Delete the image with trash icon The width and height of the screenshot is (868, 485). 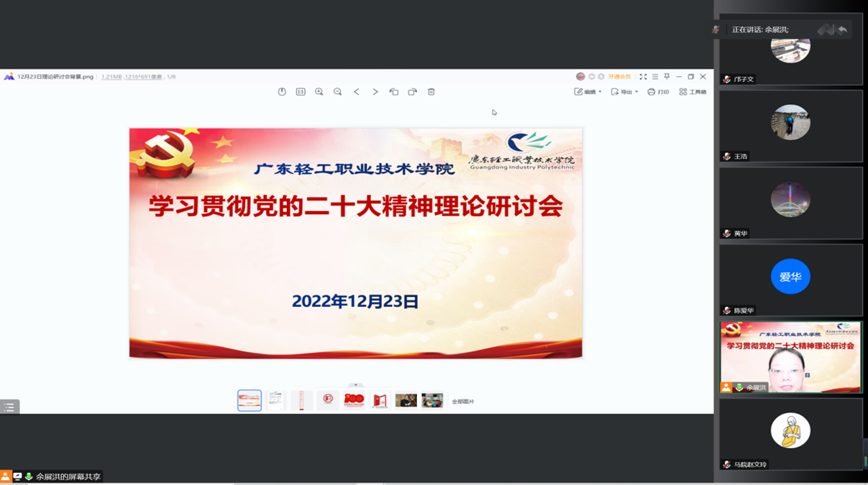point(431,92)
